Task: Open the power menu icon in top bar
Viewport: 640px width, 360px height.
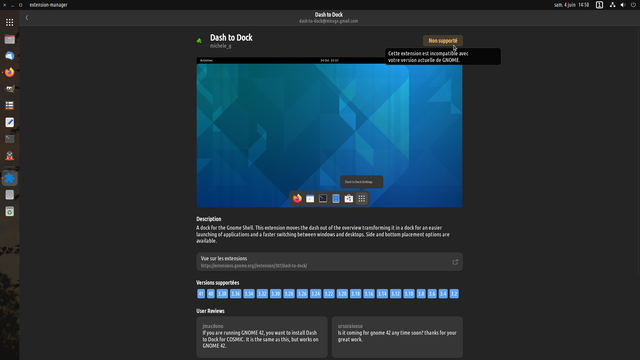Action: 633,5
